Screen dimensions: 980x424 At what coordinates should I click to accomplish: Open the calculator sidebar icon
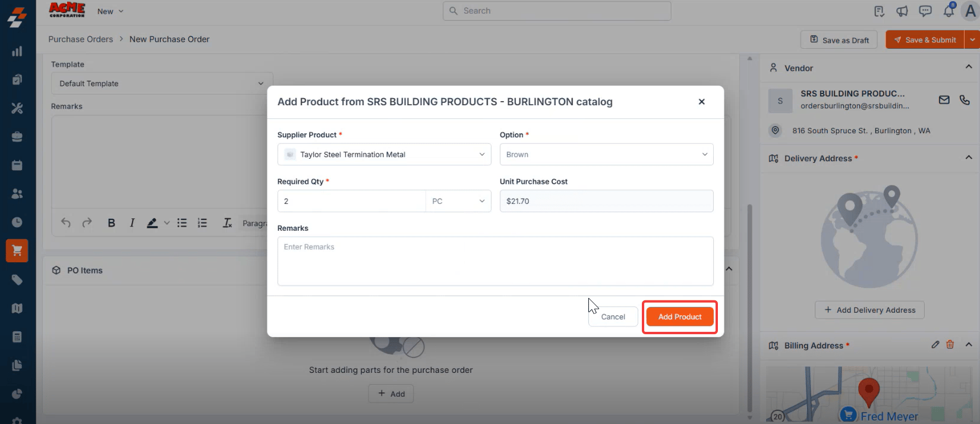17,337
